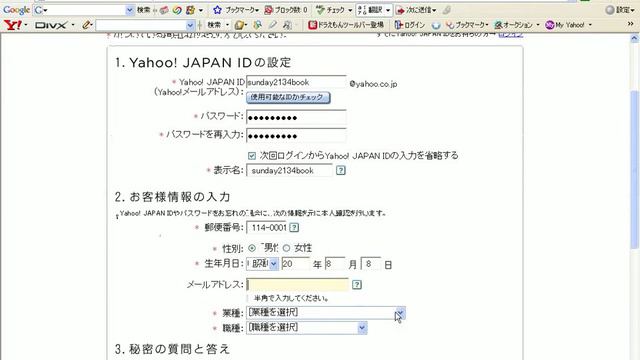Click the 次に送信 send-to button
Image resolution: width=640 pixels, height=360 pixels.
coord(416,10)
